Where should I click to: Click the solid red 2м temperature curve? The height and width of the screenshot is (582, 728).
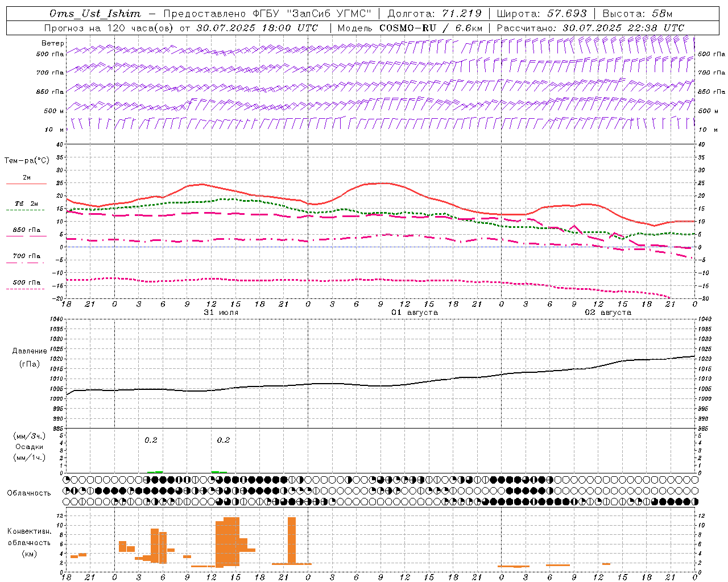[x=381, y=184]
